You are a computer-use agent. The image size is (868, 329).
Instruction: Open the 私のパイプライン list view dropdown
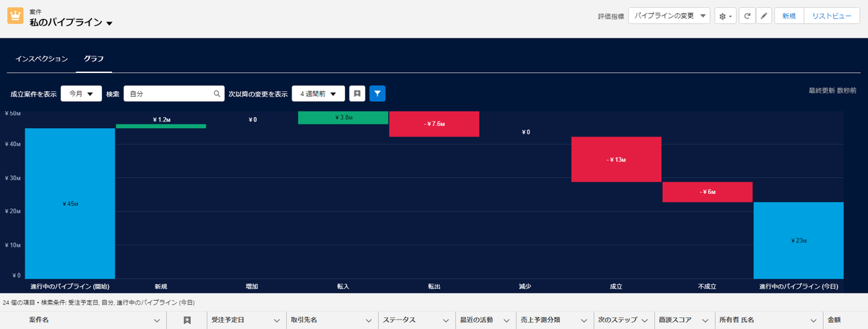point(109,23)
